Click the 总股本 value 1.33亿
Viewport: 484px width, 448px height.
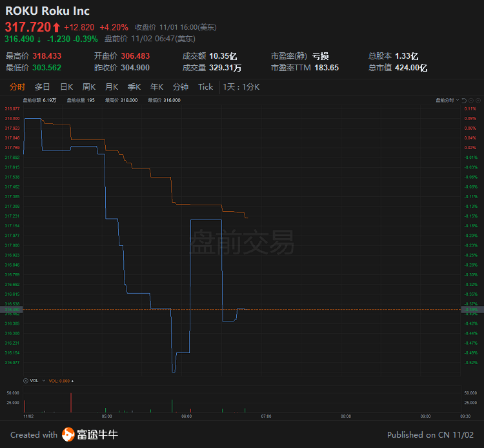(407, 56)
